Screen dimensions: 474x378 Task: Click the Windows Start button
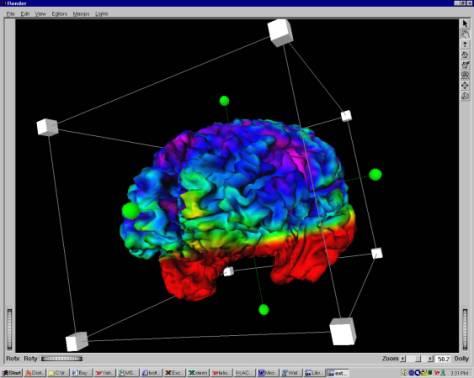coord(12,373)
